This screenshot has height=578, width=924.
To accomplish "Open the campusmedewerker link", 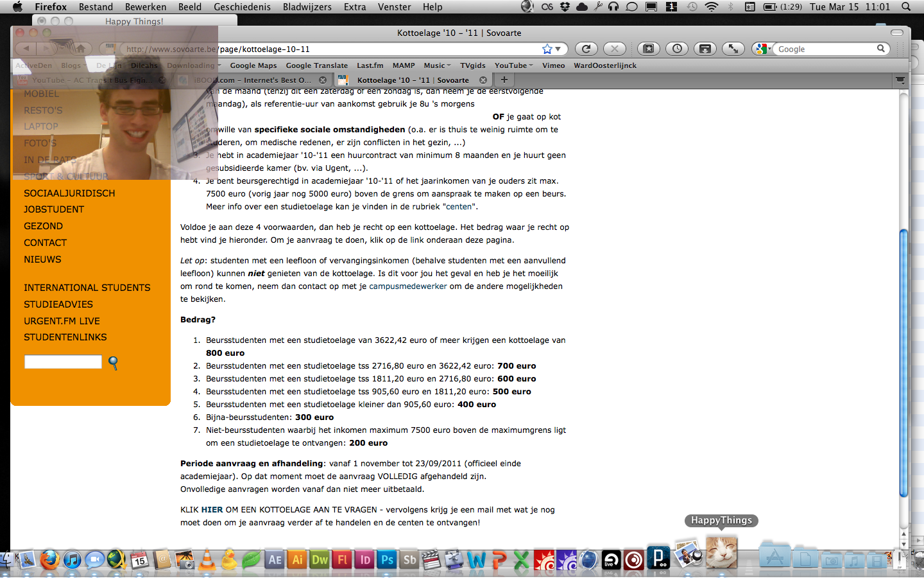I will 408,286.
